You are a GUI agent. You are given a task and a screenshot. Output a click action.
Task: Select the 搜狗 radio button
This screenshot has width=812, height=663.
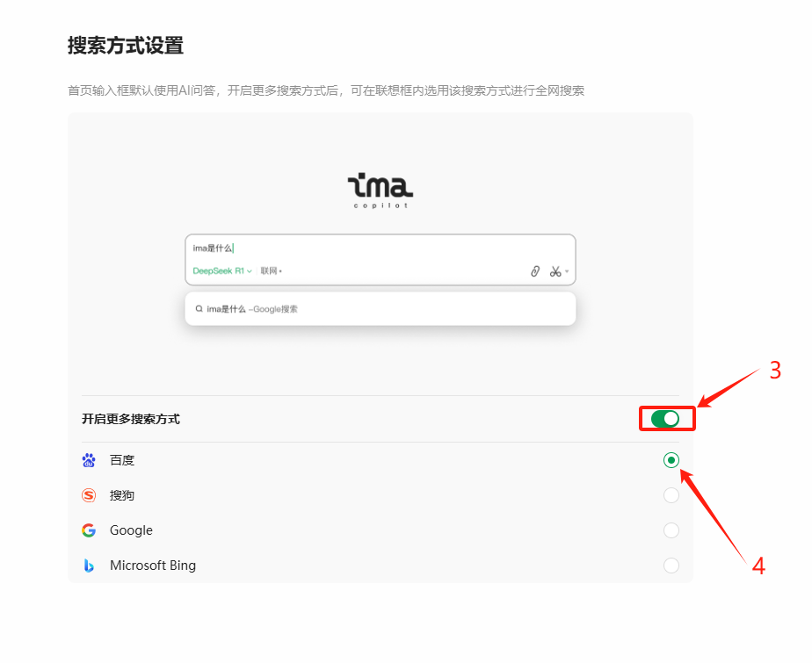(x=671, y=495)
